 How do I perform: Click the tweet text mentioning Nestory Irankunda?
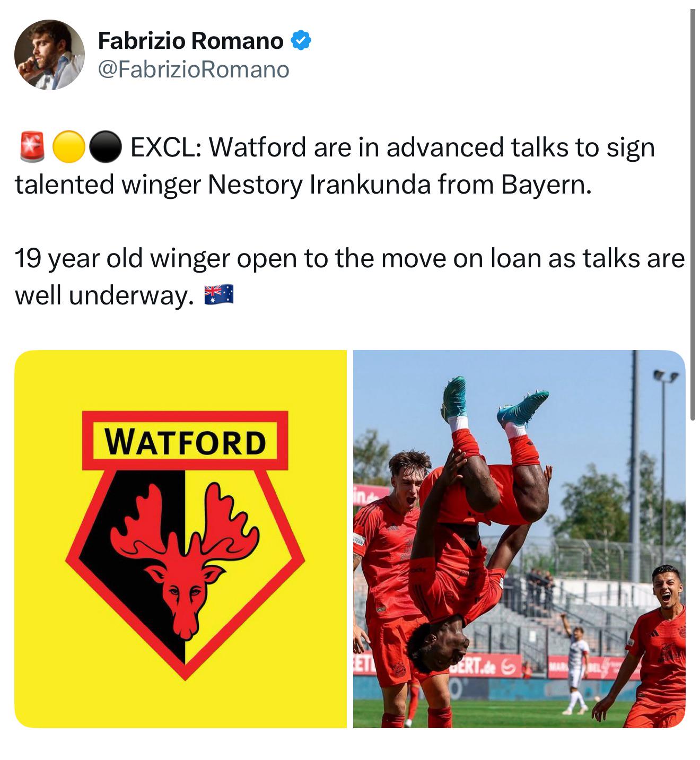(335, 166)
